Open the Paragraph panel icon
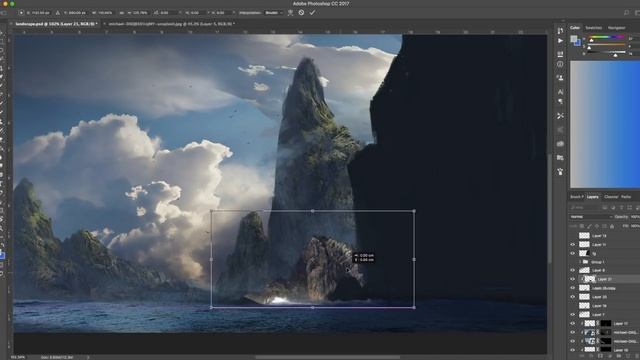 (560, 101)
